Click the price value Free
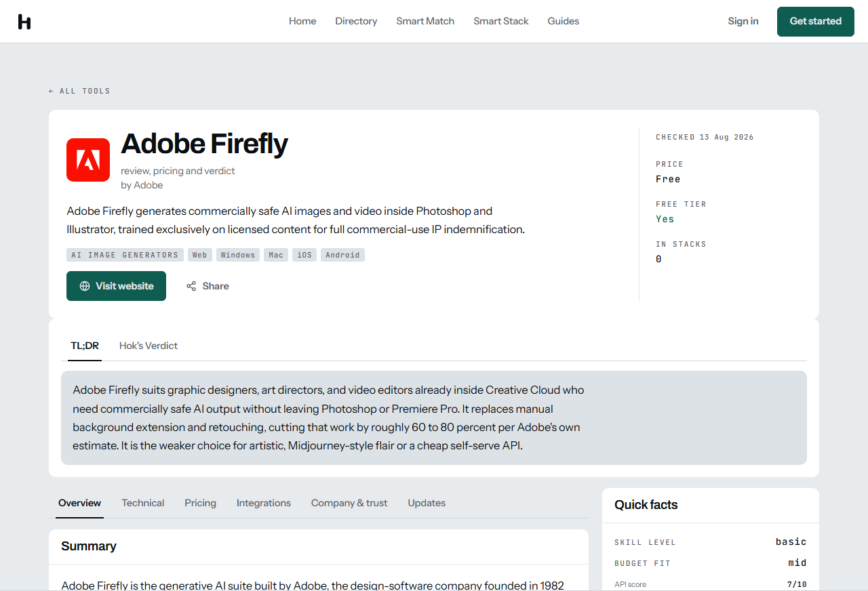868x591 pixels. (668, 179)
